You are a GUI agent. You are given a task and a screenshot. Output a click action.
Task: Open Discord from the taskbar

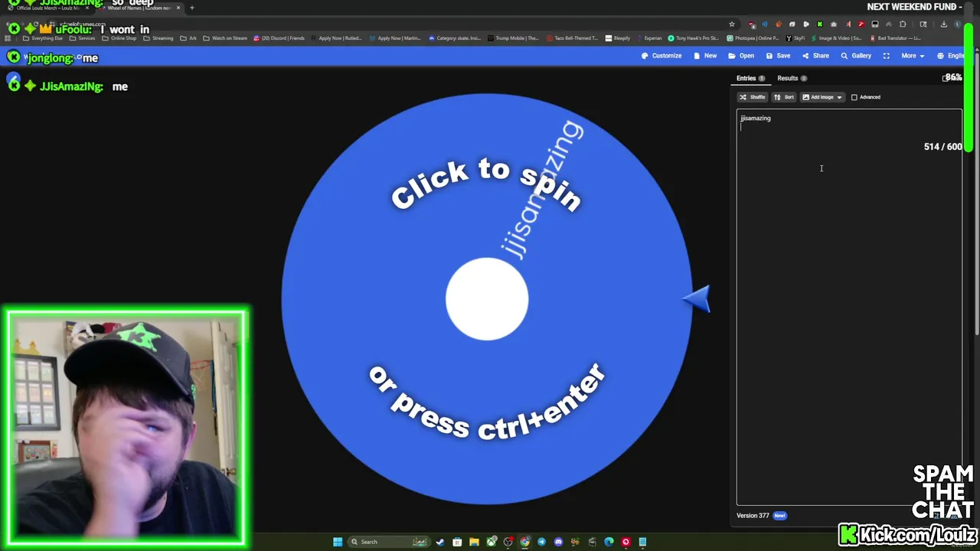pos(558,542)
